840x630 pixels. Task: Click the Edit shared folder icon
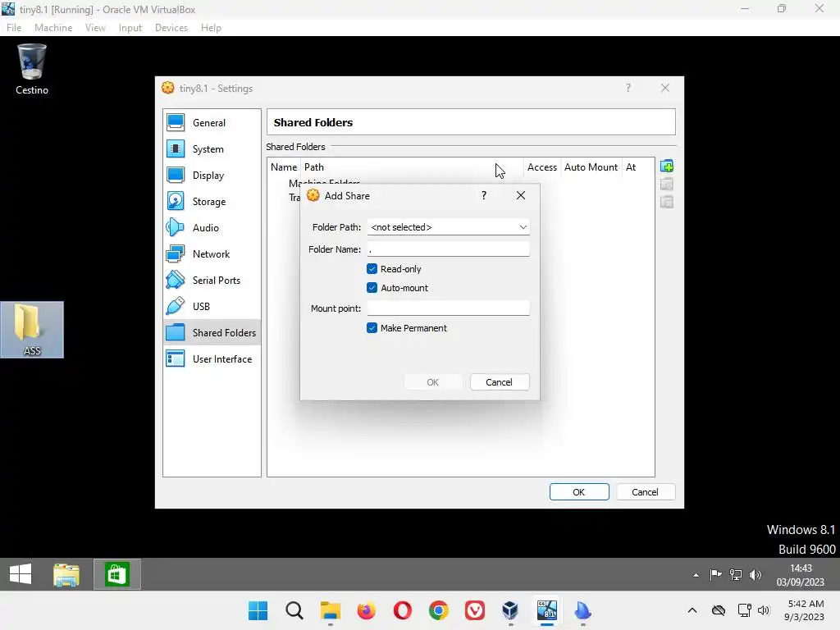[666, 185]
